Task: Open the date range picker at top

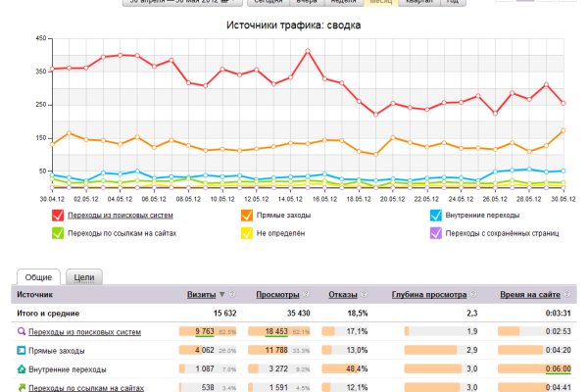Action: 169,3
